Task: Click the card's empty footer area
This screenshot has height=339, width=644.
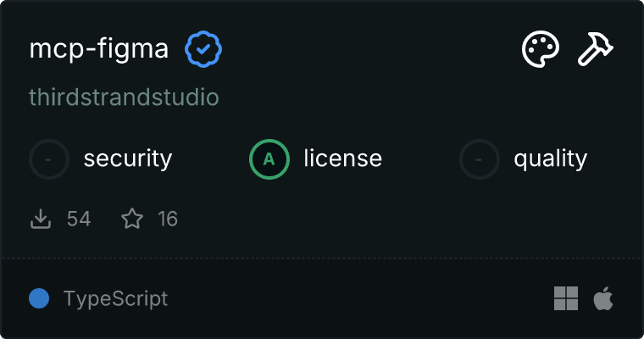Action: click(x=356, y=298)
